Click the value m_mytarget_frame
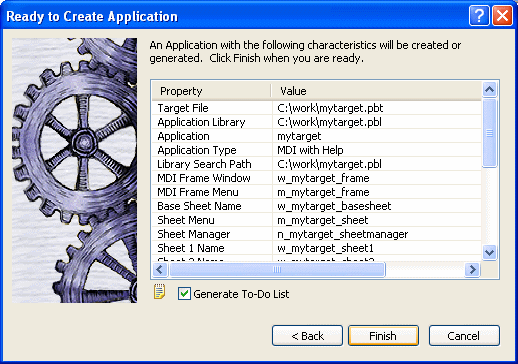This screenshot has width=518, height=364. point(323,192)
